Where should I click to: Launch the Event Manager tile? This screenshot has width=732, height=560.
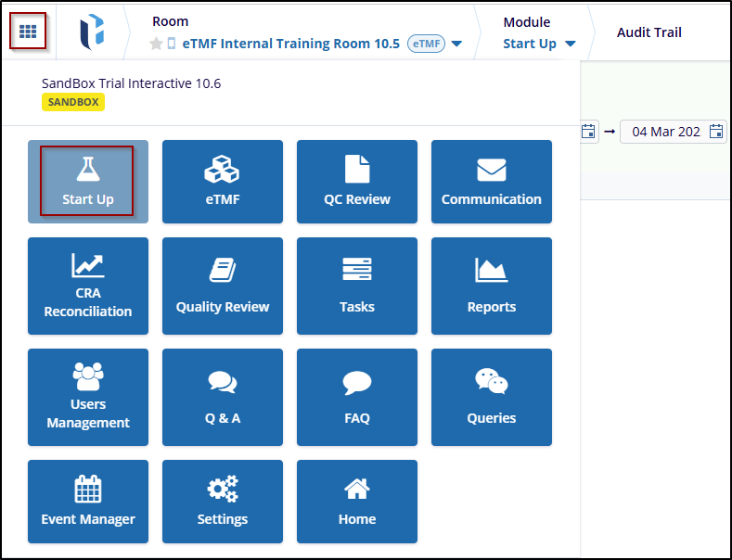(87, 502)
